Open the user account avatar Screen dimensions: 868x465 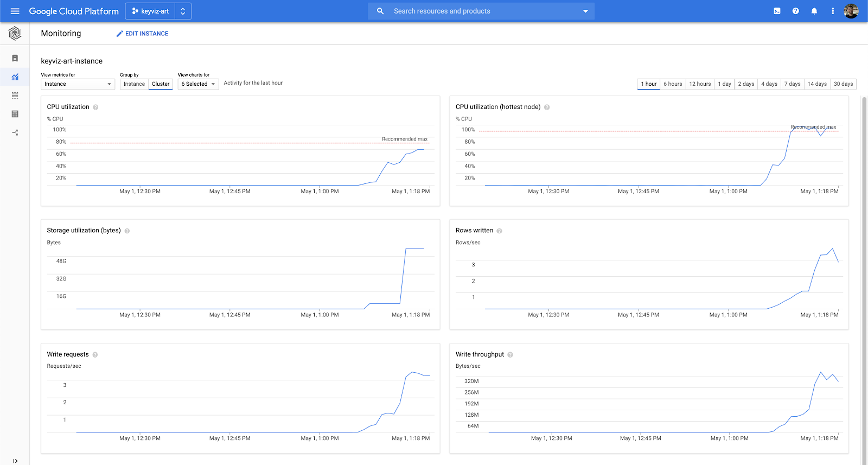851,11
